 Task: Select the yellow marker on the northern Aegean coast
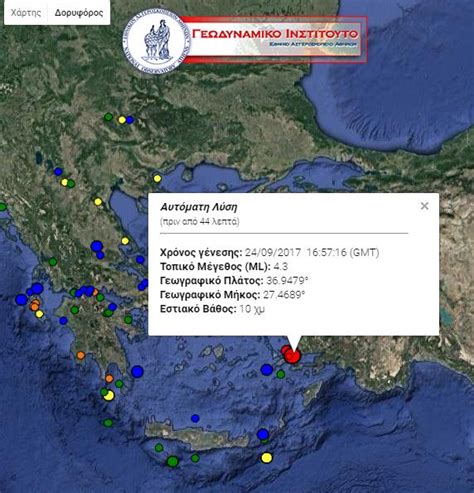click(x=157, y=178)
